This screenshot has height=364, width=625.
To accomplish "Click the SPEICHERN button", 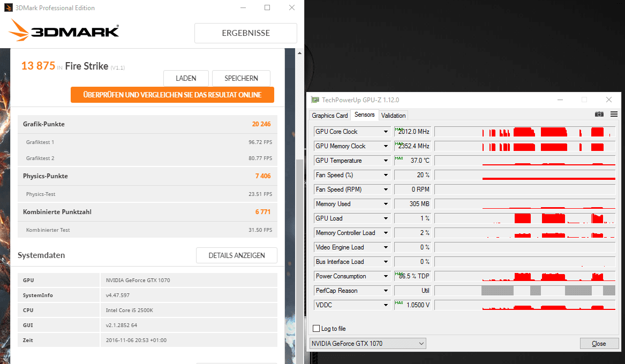I will (x=241, y=78).
